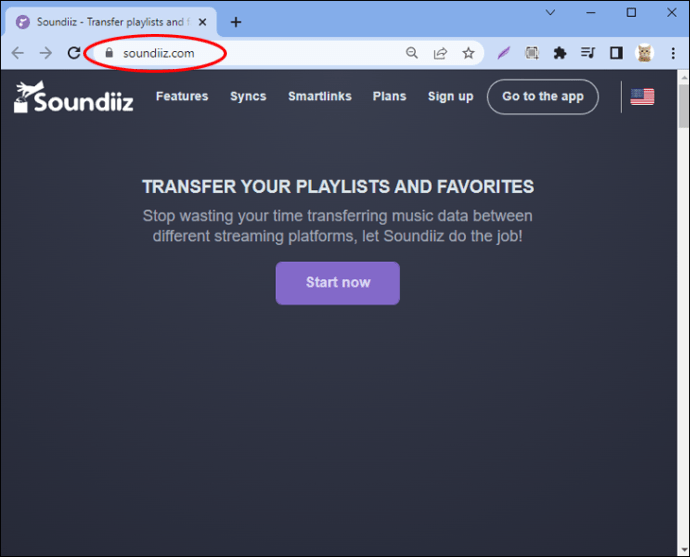
Task: Bookmark this tab with the star icon
Action: click(468, 53)
